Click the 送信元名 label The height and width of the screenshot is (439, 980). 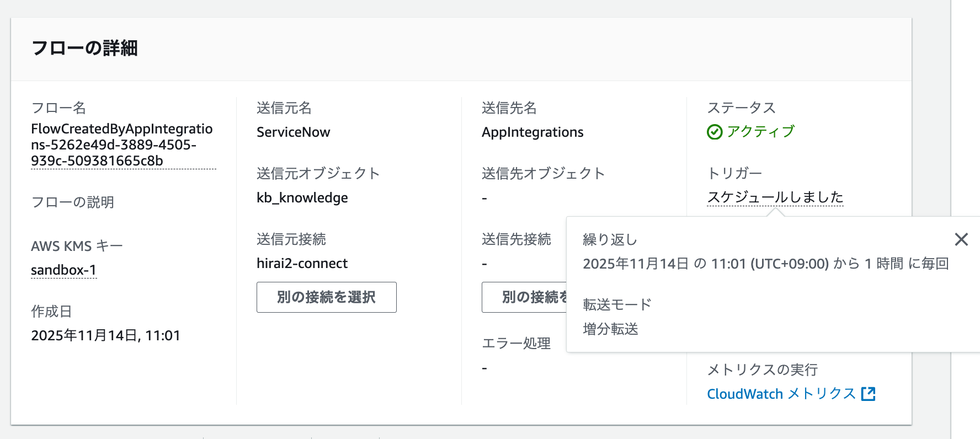(x=284, y=108)
